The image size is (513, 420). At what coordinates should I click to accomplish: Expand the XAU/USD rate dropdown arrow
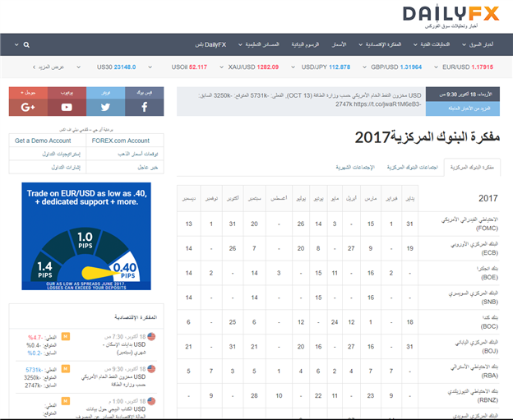point(221,67)
